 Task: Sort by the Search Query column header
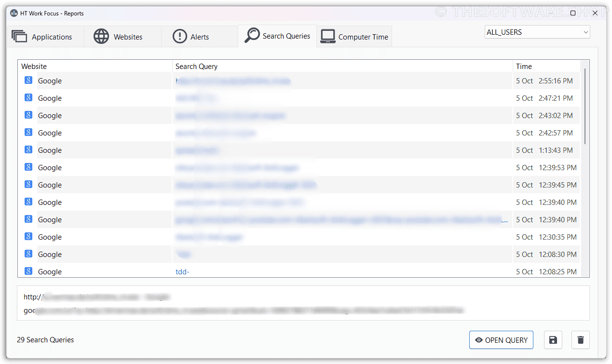click(x=342, y=67)
